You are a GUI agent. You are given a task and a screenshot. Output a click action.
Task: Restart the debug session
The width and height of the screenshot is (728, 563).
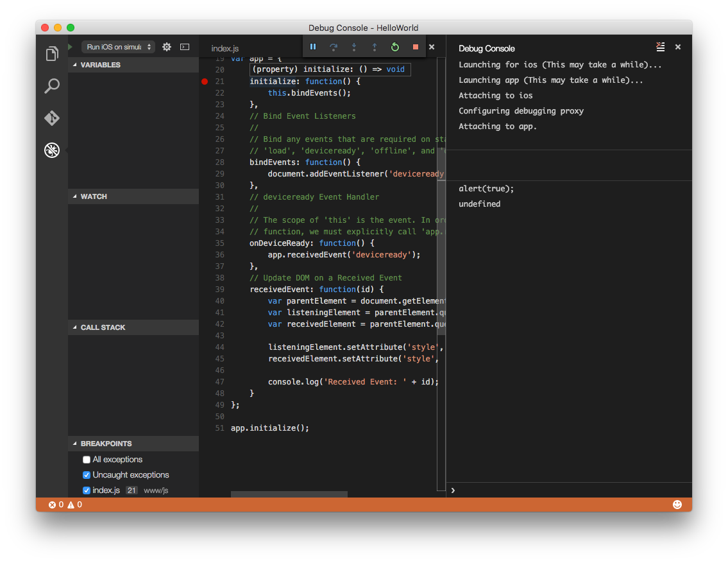395,47
